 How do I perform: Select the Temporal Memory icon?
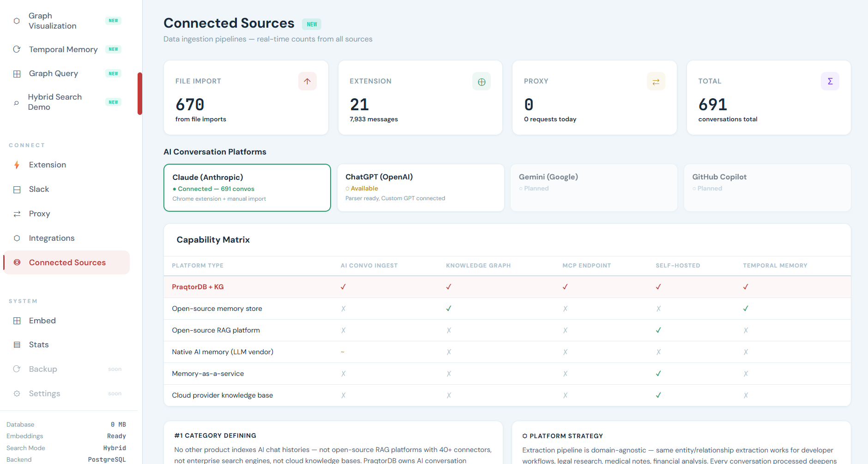coord(17,49)
